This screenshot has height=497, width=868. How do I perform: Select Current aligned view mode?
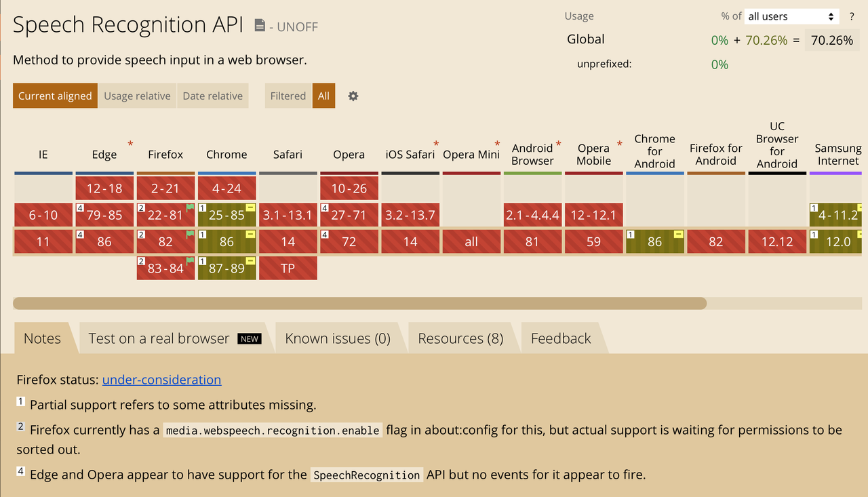[x=55, y=96]
